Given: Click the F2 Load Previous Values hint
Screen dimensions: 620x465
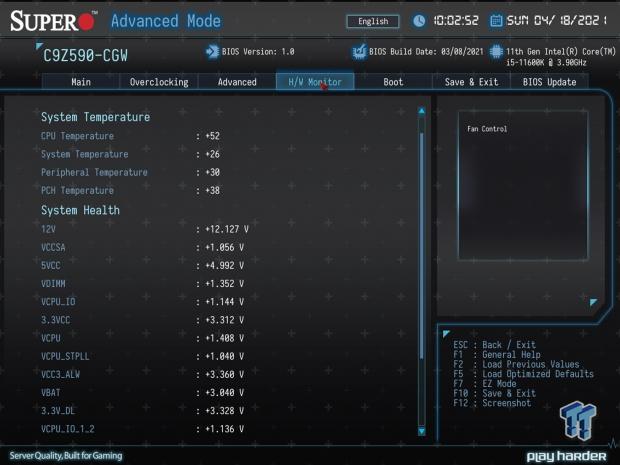Looking at the screenshot, I should coord(516,364).
